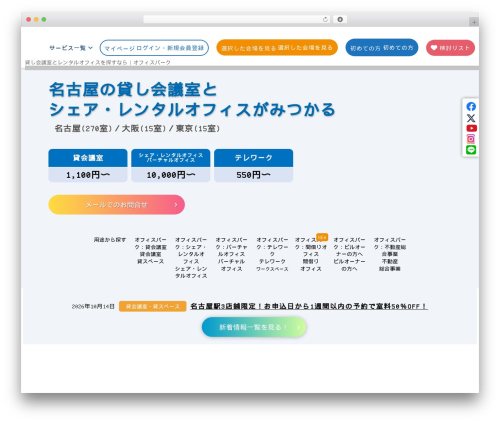
Task: Click the browser reload icon
Action: [x=325, y=19]
